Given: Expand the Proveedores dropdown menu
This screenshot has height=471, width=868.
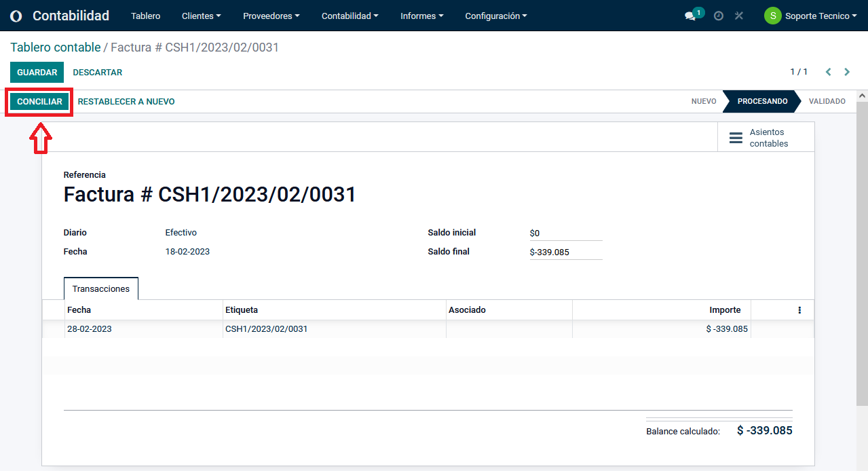Looking at the screenshot, I should point(271,16).
